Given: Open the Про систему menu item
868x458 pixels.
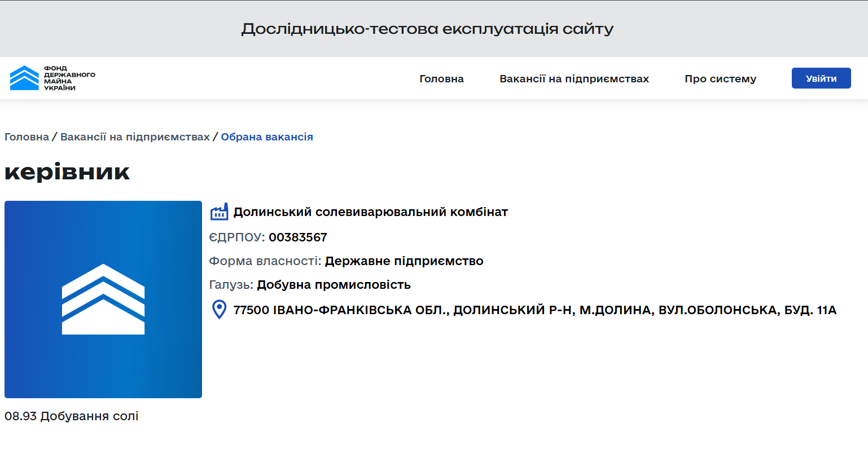Looking at the screenshot, I should click(x=720, y=79).
